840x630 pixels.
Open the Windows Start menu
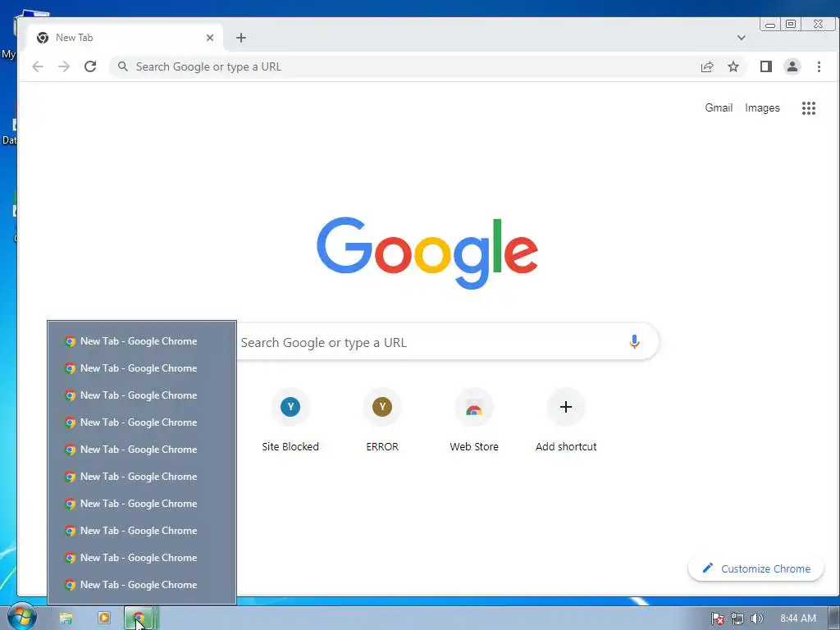(x=21, y=617)
